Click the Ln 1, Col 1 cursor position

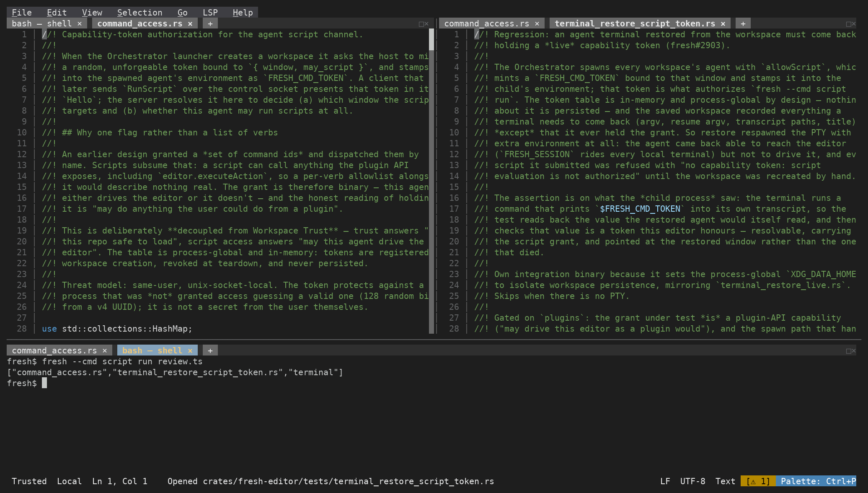coord(120,481)
